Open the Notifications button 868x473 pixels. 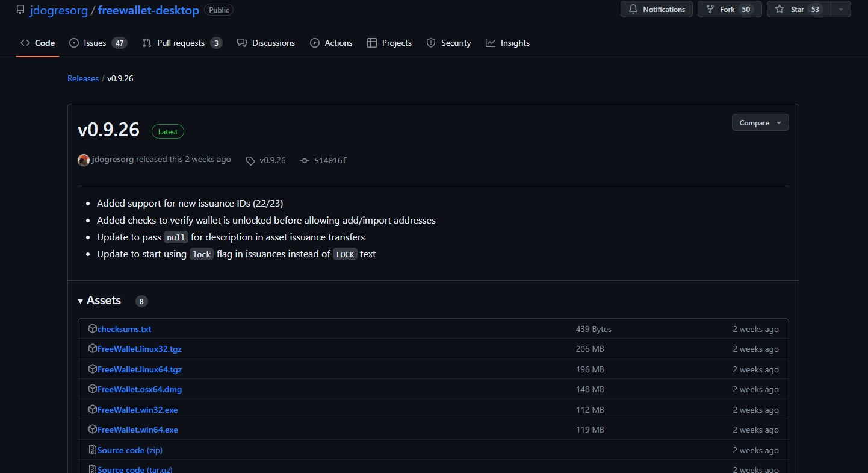pyautogui.click(x=656, y=9)
